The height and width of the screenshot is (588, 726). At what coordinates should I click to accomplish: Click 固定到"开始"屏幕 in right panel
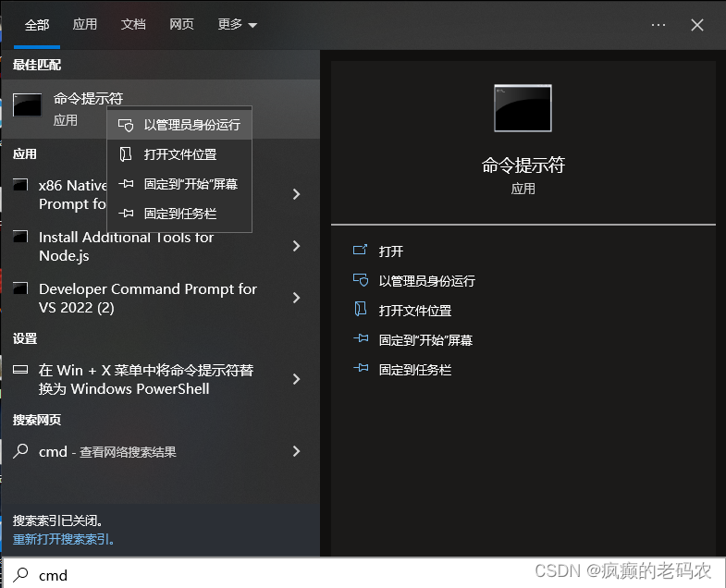[425, 340]
